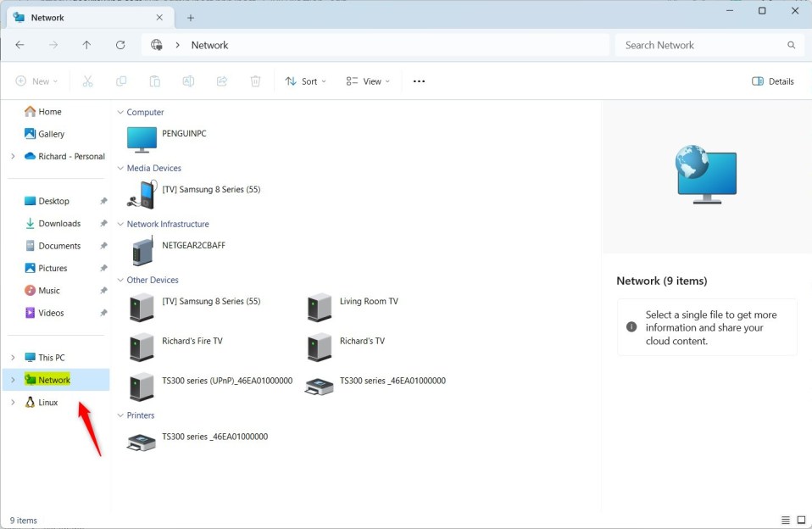
Task: Click the Search Network input field
Action: pos(702,45)
